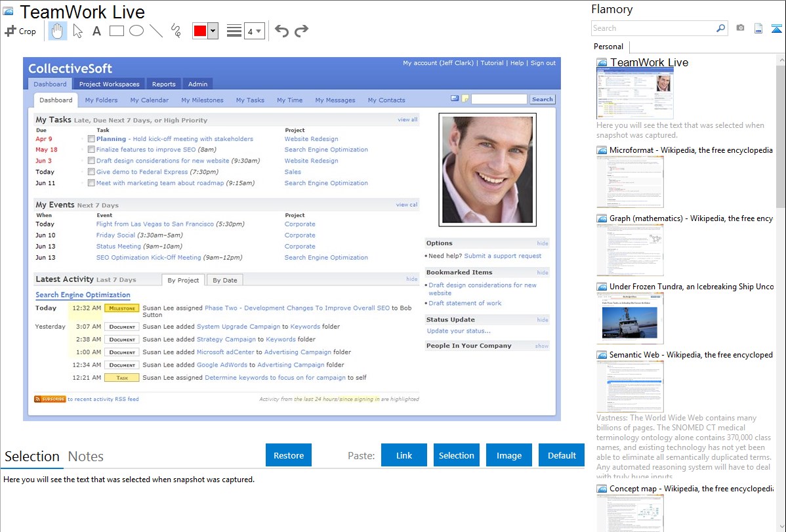This screenshot has width=786, height=532.
Task: Switch to the Notes tab
Action: coord(86,457)
